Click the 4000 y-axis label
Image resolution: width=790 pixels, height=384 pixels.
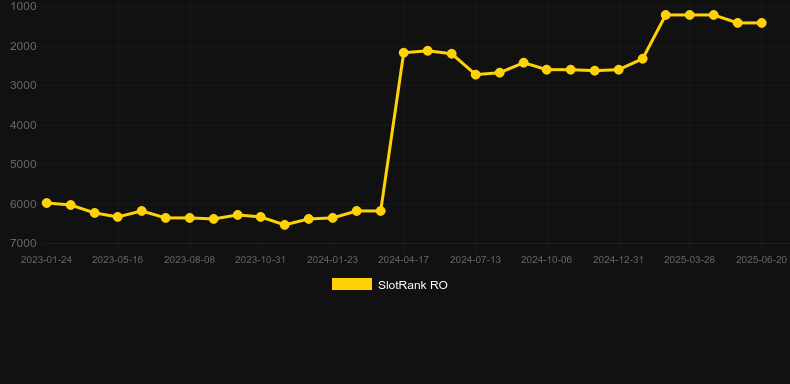23,125
